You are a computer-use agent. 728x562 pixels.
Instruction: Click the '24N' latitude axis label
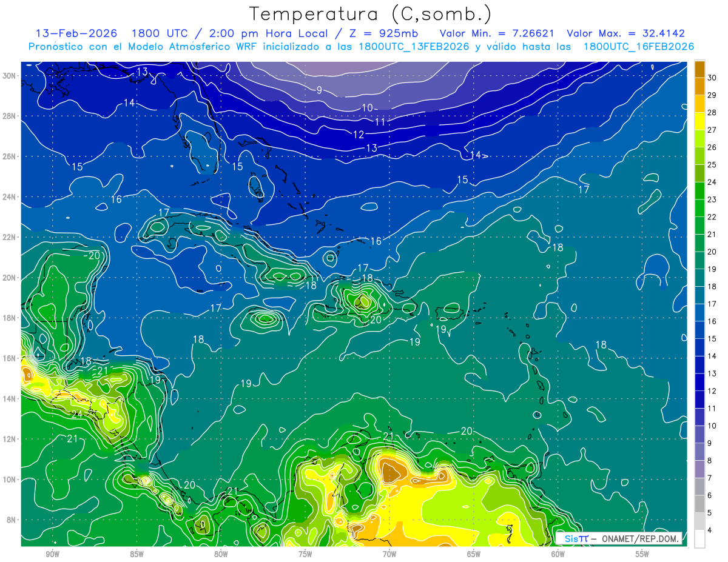pos(10,197)
